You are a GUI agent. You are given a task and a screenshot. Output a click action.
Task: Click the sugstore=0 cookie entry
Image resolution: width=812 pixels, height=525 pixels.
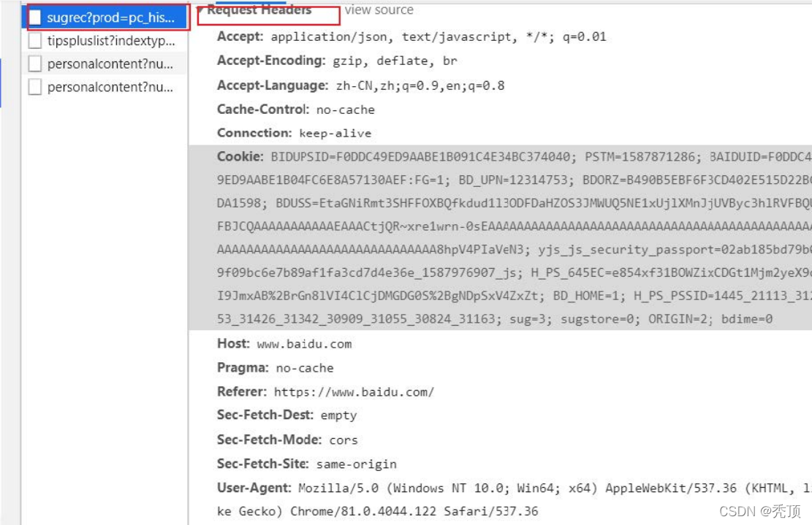600,319
